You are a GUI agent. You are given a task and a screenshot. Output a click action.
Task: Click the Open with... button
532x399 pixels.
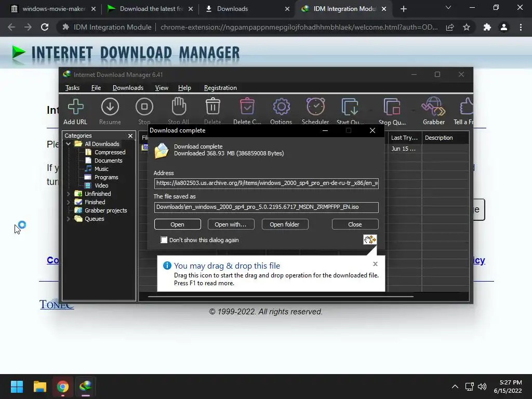tap(231, 224)
